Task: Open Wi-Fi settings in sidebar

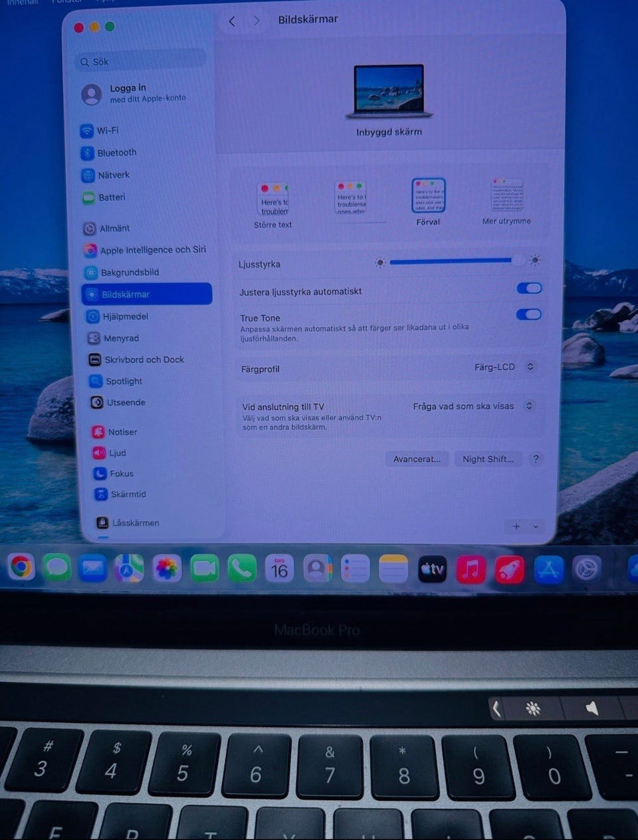Action: pyautogui.click(x=100, y=130)
